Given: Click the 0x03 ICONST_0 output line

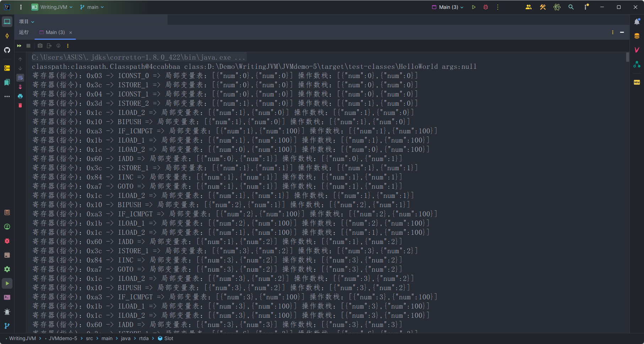Looking at the screenshot, I should click(x=225, y=76).
